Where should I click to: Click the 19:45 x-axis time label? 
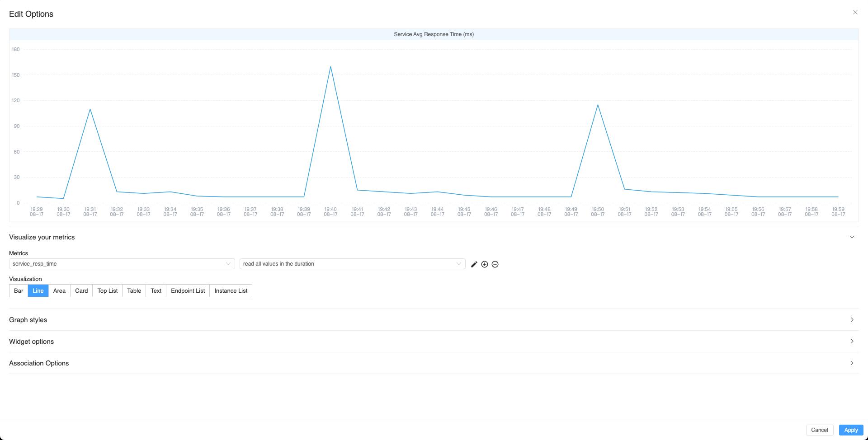tap(464, 212)
